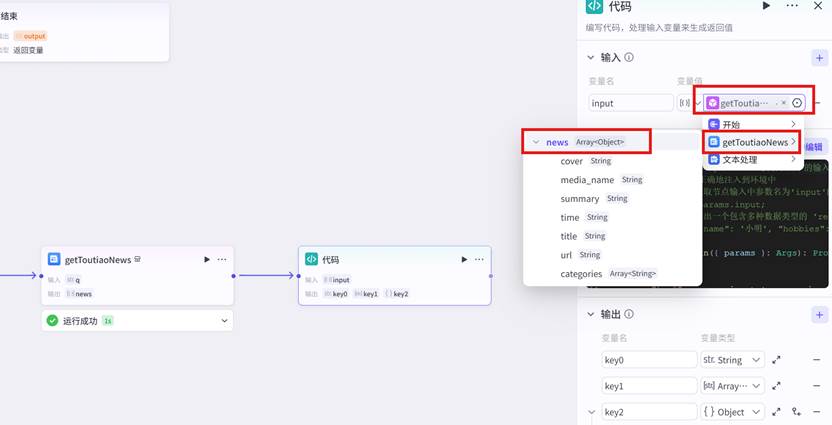Collapse key2 object children
Screen dimensions: 832x425
[592, 412]
